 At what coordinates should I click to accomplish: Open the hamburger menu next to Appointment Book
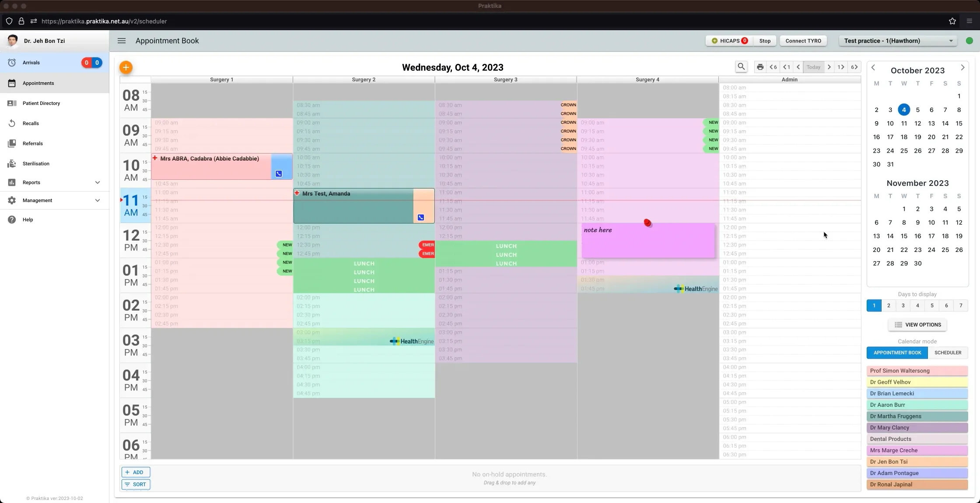(122, 41)
